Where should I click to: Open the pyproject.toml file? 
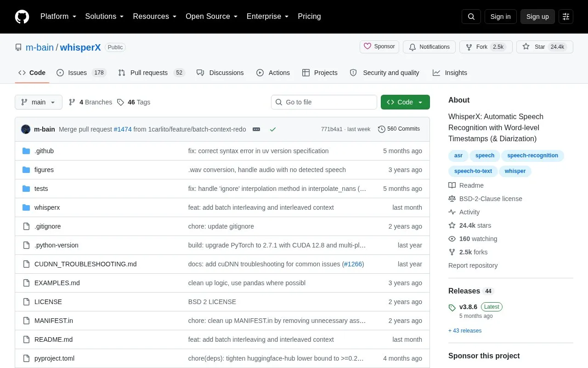click(54, 358)
